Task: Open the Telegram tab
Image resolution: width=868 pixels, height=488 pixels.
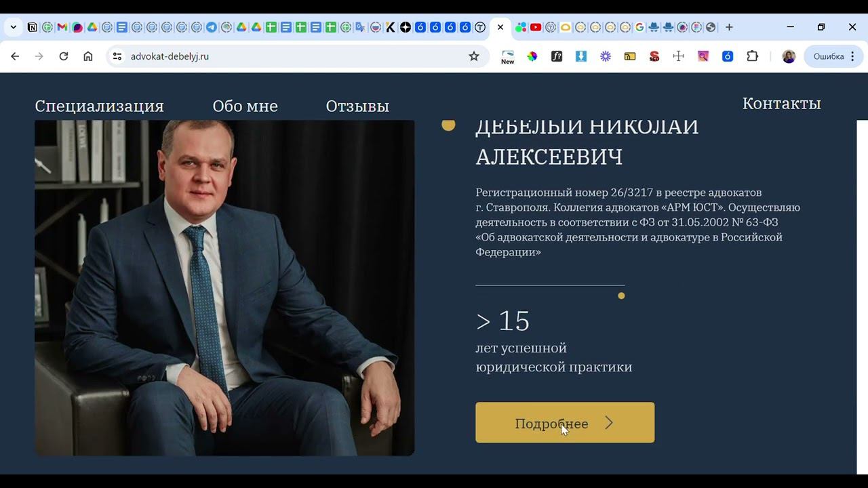Action: pos(212,27)
